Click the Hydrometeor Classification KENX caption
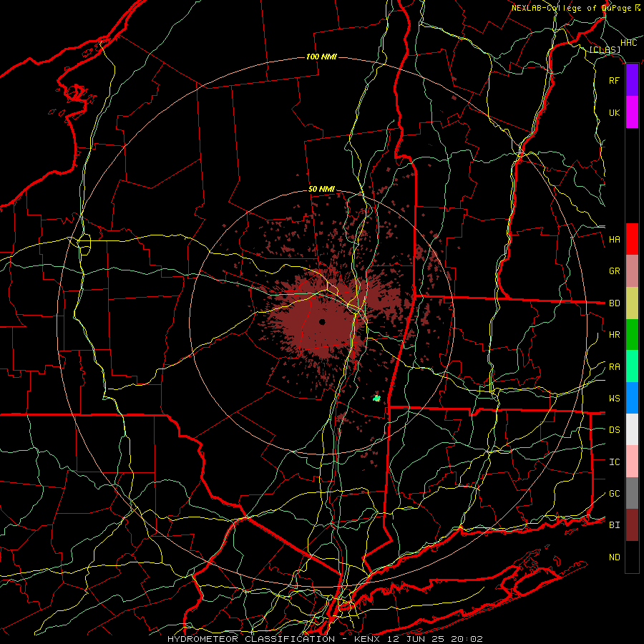Screen dimensions: 644x644 (x=325, y=639)
